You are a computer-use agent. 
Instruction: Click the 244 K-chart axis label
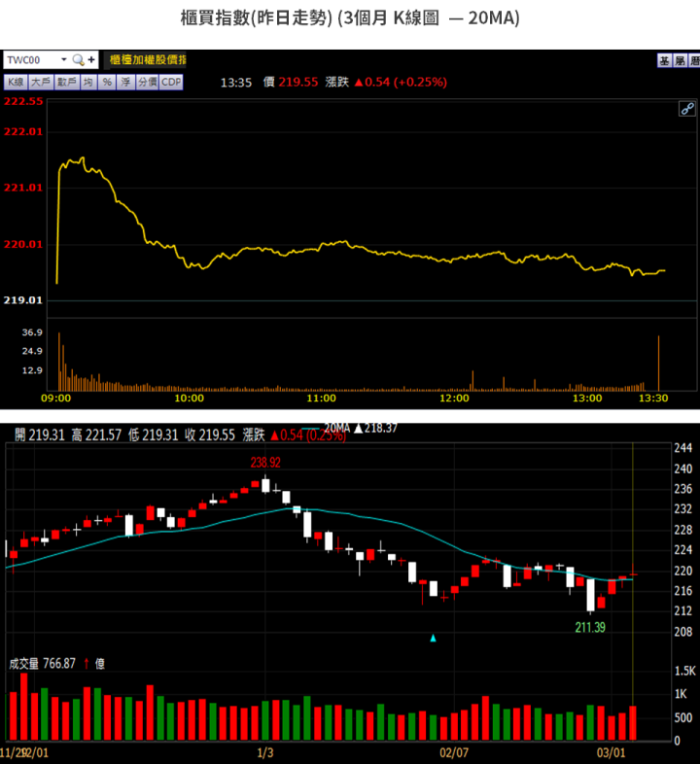point(682,448)
